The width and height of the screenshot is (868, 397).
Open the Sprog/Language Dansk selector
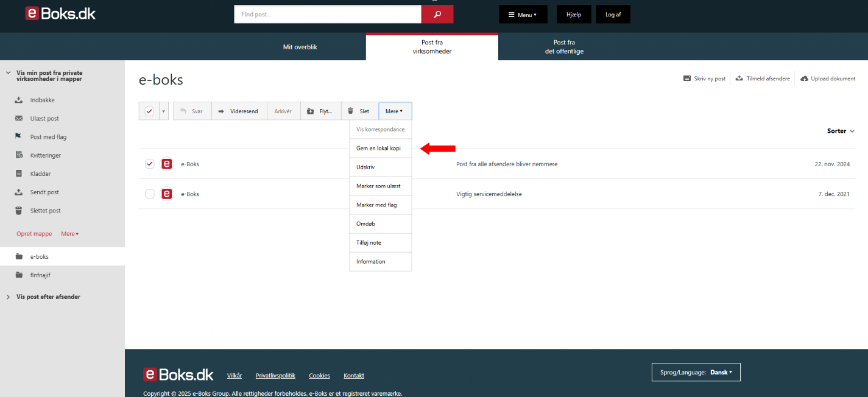point(696,372)
